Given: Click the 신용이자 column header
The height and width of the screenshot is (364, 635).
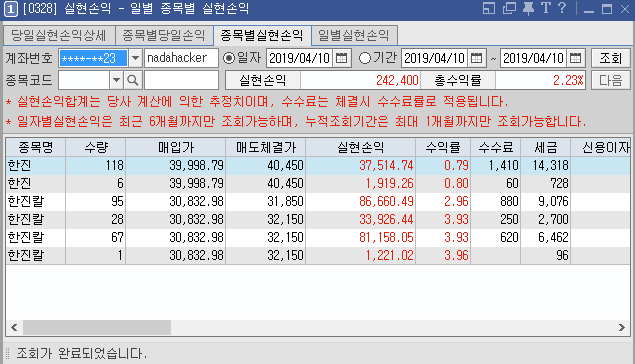Looking at the screenshot, I should pos(601,147).
